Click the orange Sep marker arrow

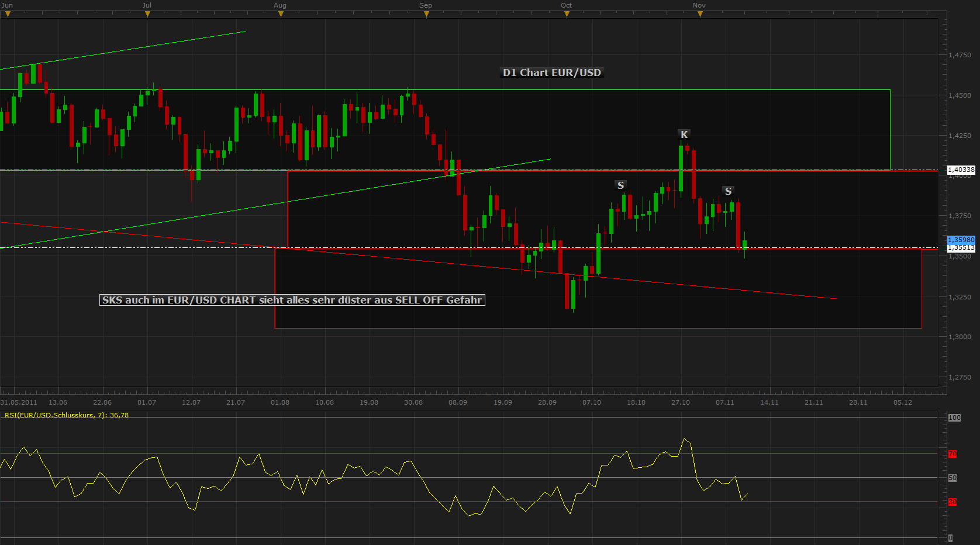[x=426, y=13]
